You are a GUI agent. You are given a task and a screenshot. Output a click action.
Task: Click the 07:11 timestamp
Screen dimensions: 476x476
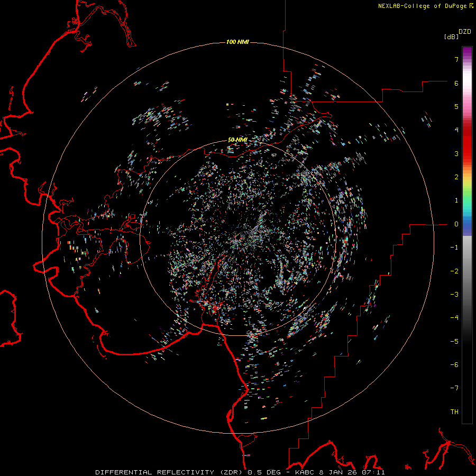pyautogui.click(x=372, y=472)
